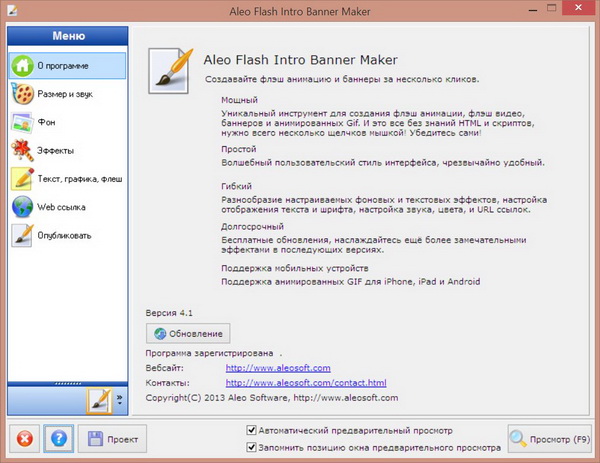This screenshot has height=463, width=600.
Task: Click the blue question mark help button
Action: click(59, 437)
